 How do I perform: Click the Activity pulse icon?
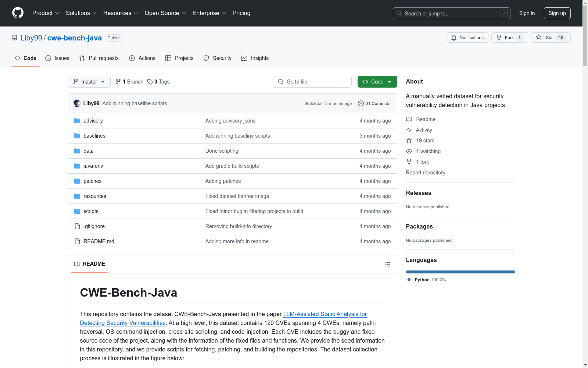coord(409,130)
